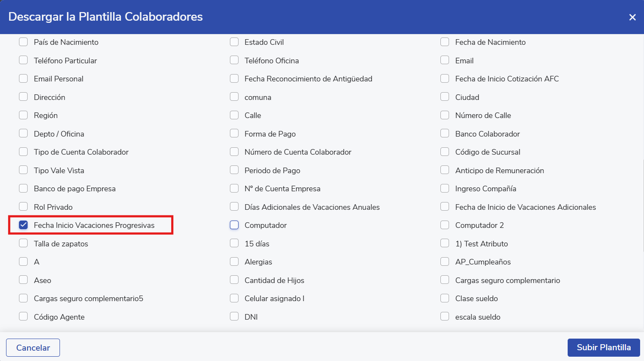
Task: Check the Talla de zapatos option
Action: [x=23, y=243]
